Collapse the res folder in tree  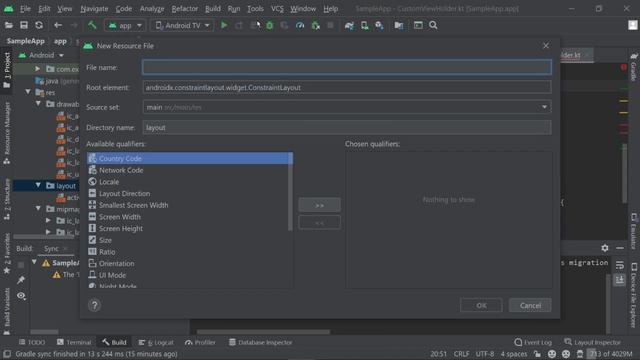coord(28,92)
